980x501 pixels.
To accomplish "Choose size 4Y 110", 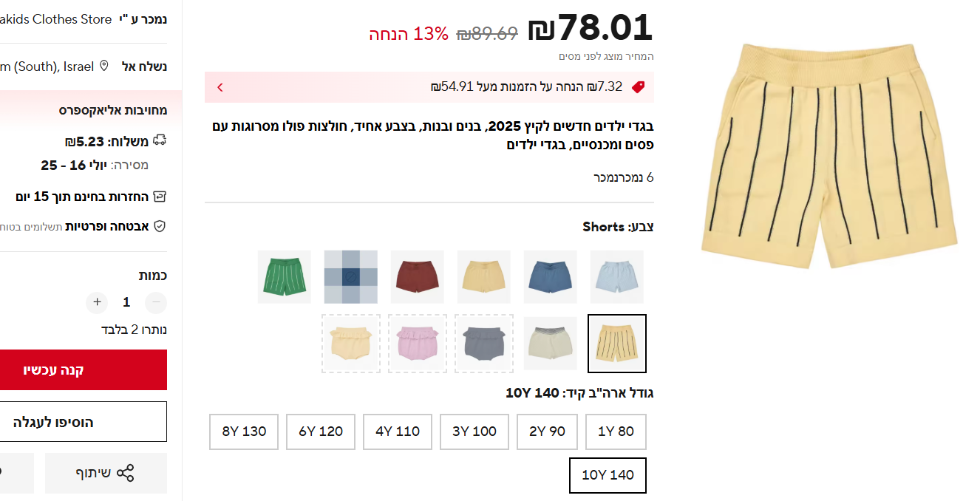I will [x=398, y=432].
